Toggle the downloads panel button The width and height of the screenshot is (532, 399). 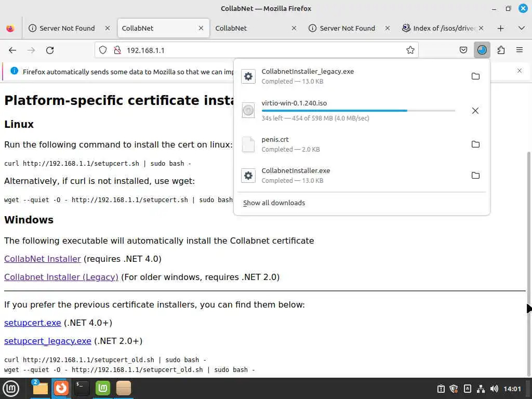[482, 50]
